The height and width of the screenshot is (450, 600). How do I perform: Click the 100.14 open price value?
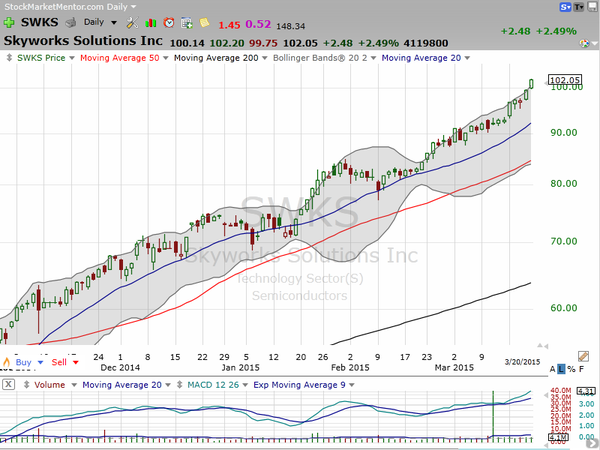click(x=188, y=43)
